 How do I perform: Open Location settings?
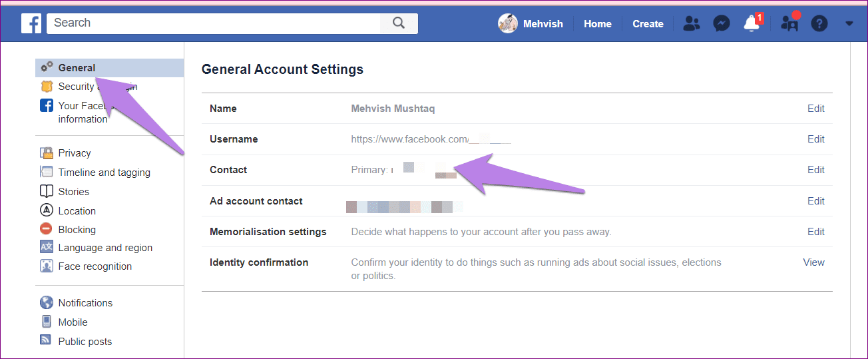pyautogui.click(x=77, y=211)
